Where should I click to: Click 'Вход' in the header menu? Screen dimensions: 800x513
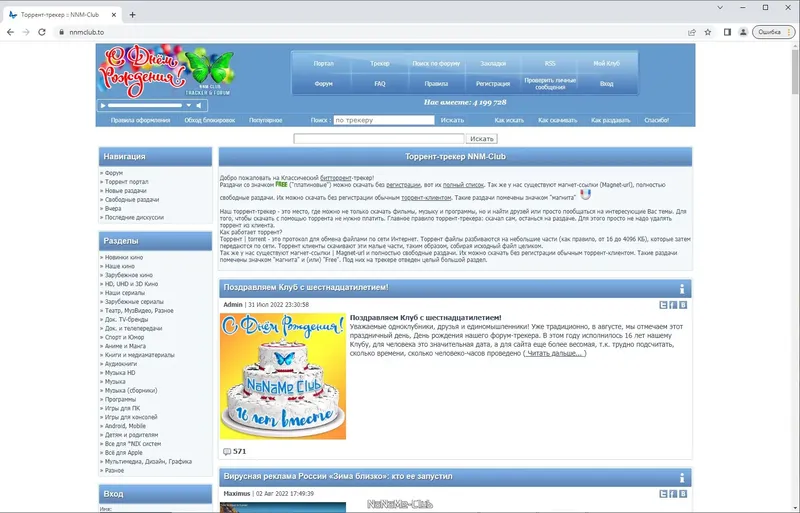(607, 83)
